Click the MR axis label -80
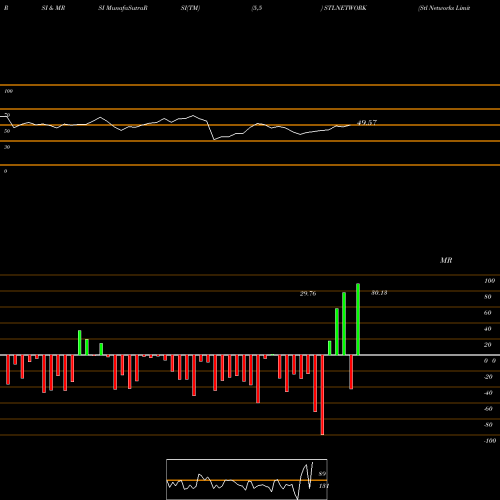This screenshot has height=500, width=500. pyautogui.click(x=488, y=425)
